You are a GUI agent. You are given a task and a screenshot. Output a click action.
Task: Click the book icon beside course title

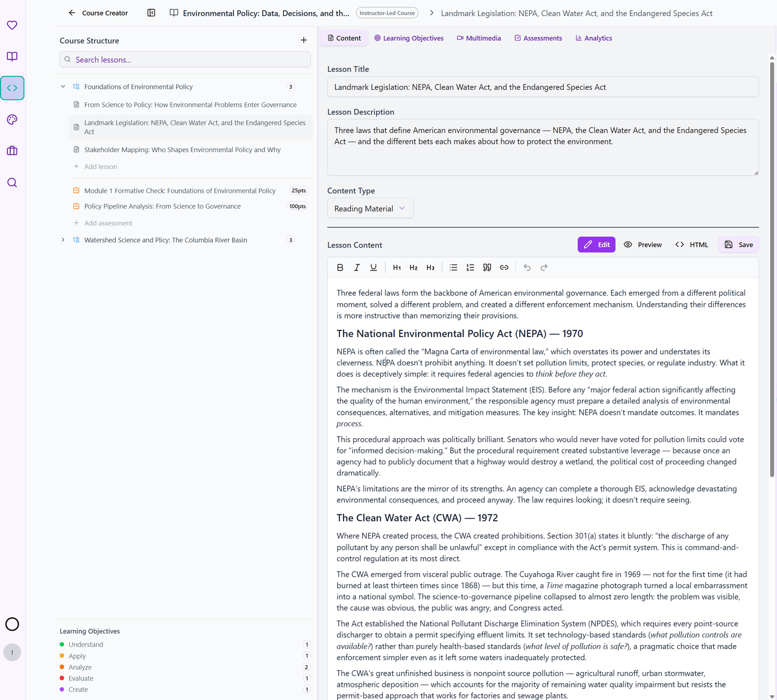tap(174, 13)
